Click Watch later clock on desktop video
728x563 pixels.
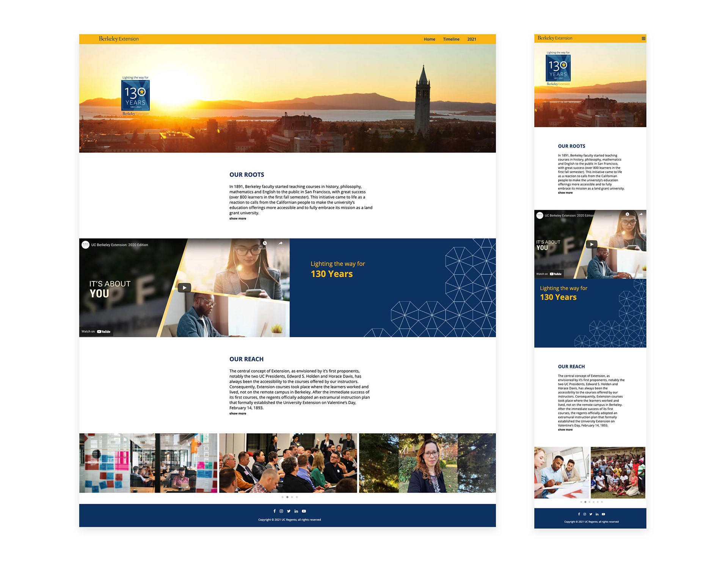coord(265,244)
